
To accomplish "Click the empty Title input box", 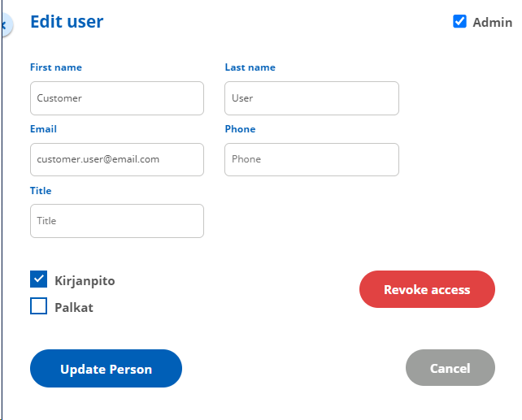I will click(117, 221).
